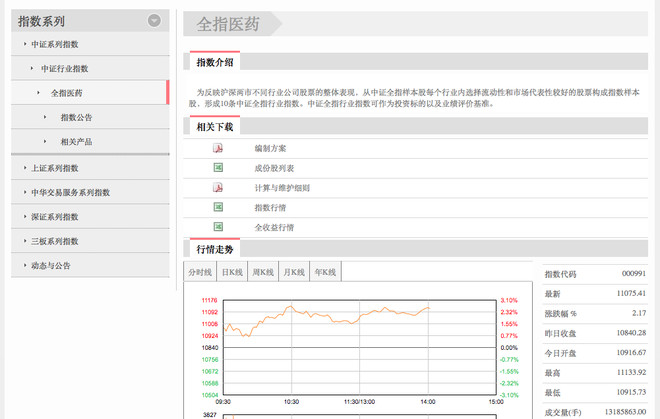Expand the 中证系列指数 tree arrow
This screenshot has width=660, height=419.
[25, 44]
